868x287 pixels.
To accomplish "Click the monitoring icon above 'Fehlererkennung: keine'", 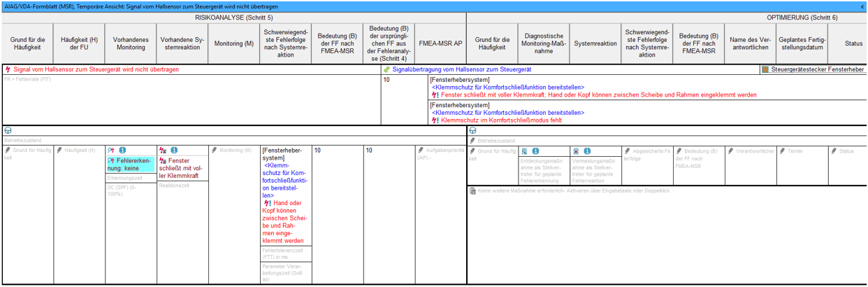I will (112, 150).
